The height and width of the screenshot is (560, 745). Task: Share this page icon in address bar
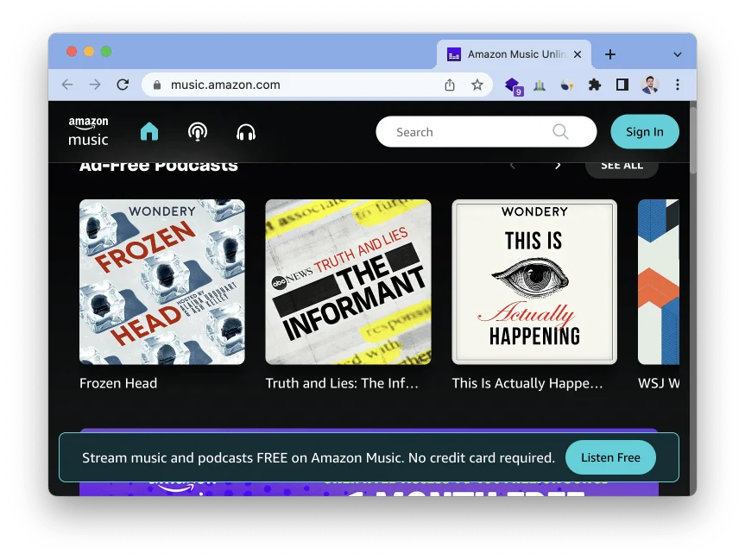tap(450, 85)
